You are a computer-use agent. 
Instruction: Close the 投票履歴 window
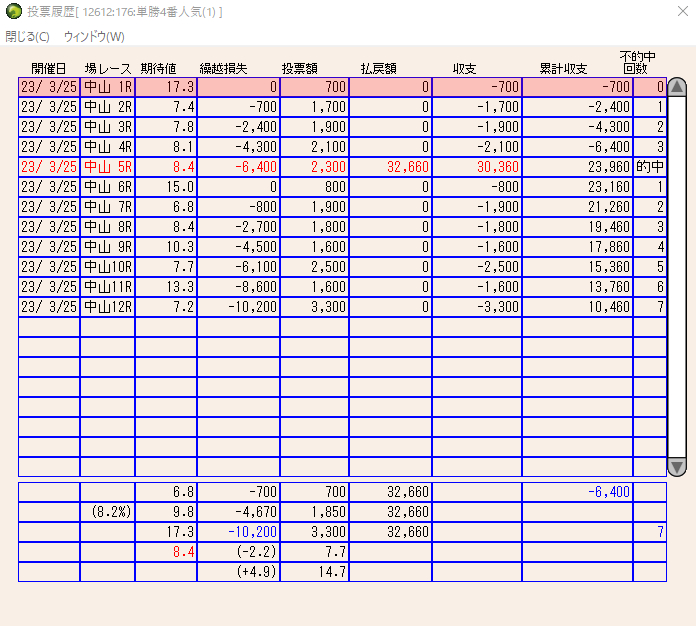click(x=683, y=11)
